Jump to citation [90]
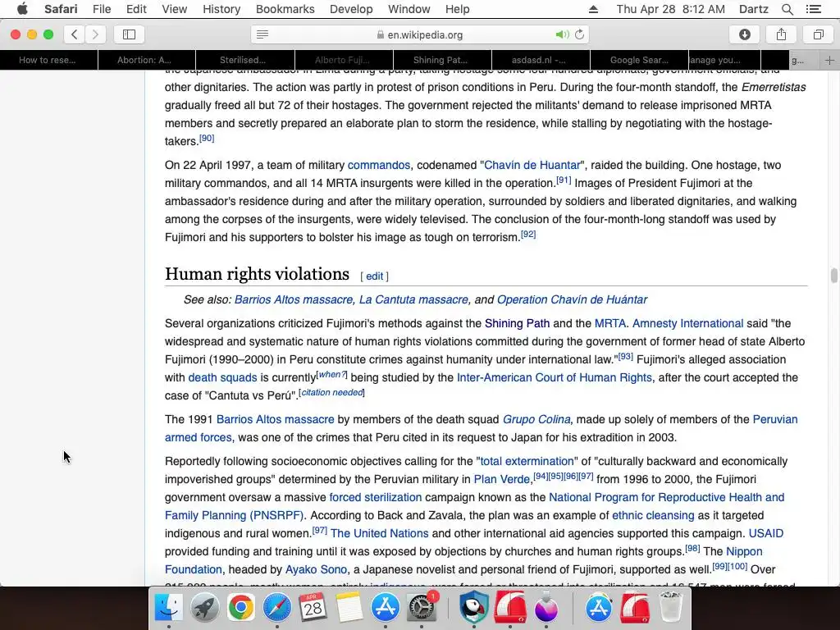This screenshot has width=840, height=630. [x=207, y=138]
